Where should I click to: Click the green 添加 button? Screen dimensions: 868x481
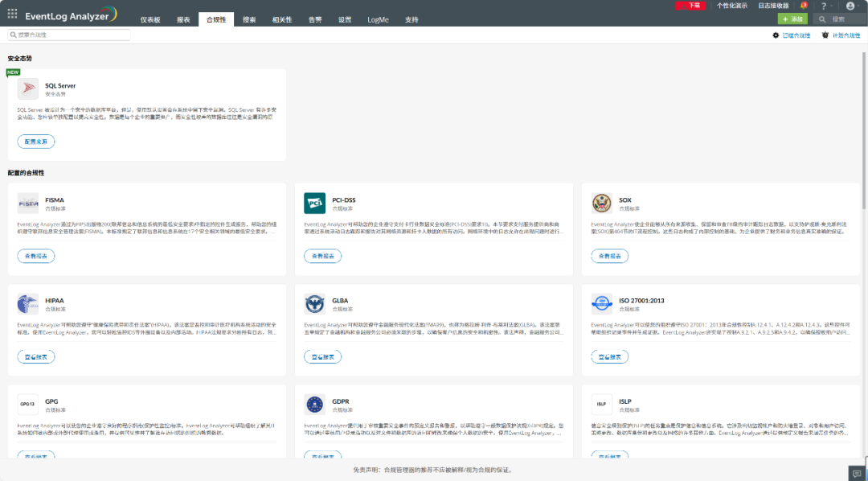coord(792,18)
